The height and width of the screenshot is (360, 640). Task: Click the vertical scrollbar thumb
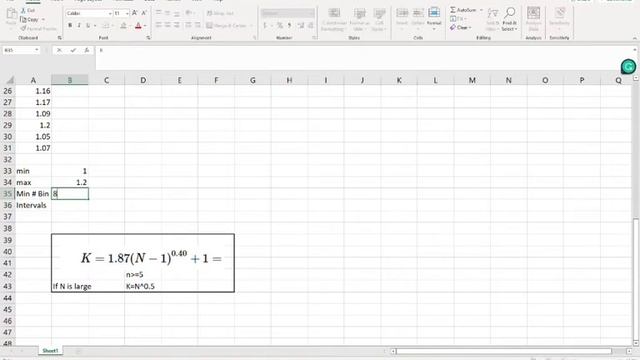[x=636, y=280]
